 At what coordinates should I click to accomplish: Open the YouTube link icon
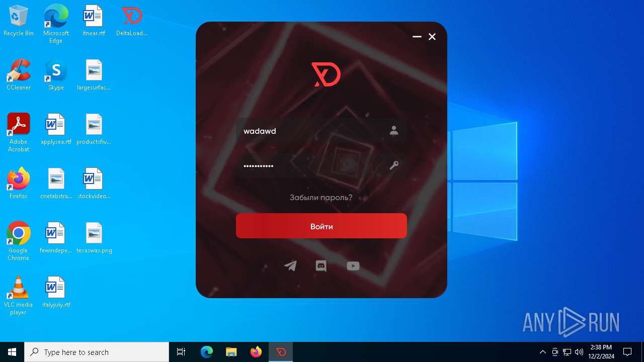click(x=353, y=266)
